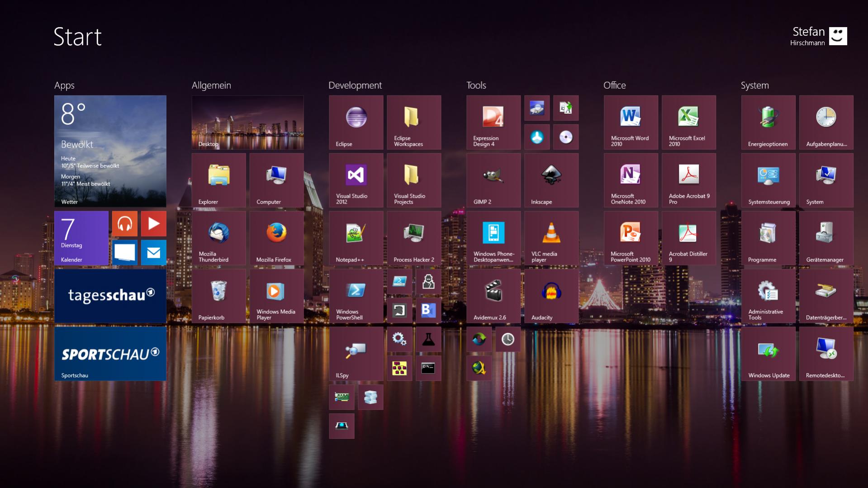Open Adobe Acrobat 9 Pro

point(689,180)
